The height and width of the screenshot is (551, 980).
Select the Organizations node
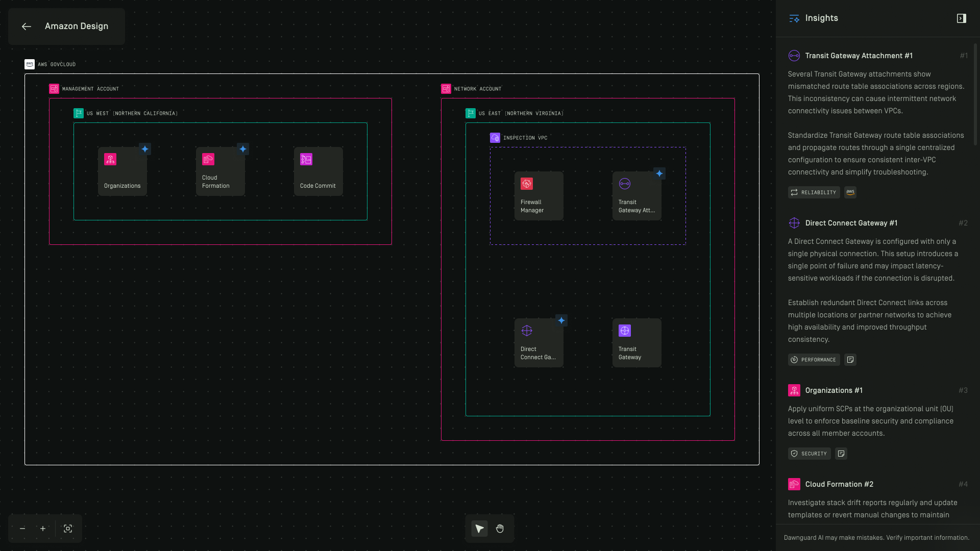[122, 172]
